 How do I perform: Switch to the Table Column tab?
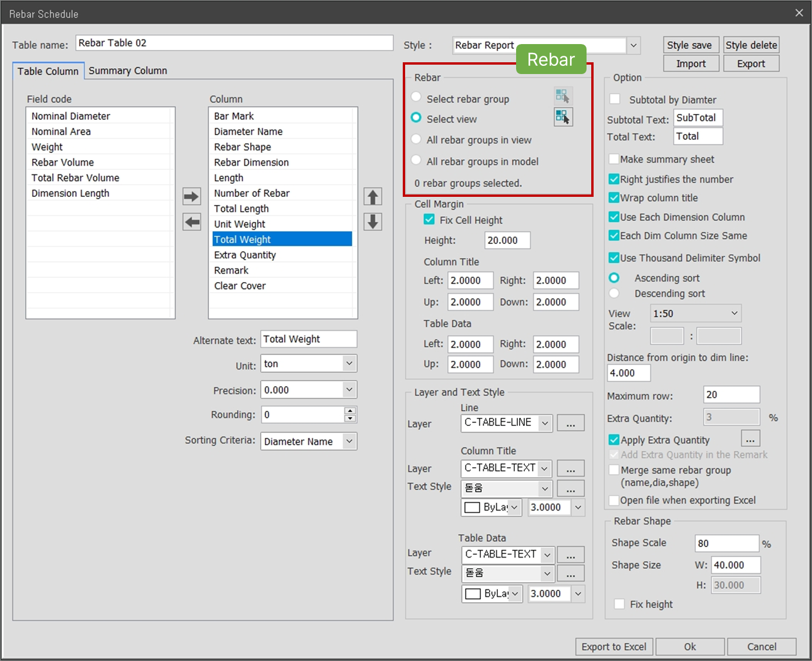pyautogui.click(x=48, y=71)
